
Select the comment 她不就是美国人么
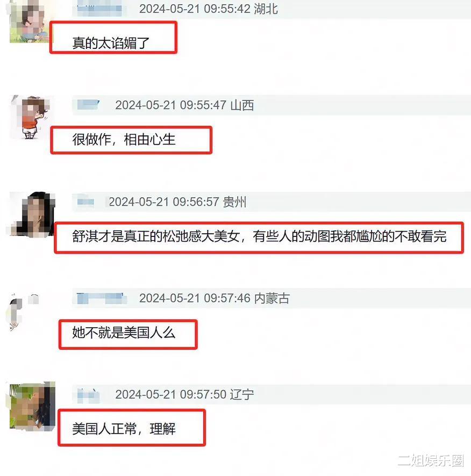click(x=124, y=333)
